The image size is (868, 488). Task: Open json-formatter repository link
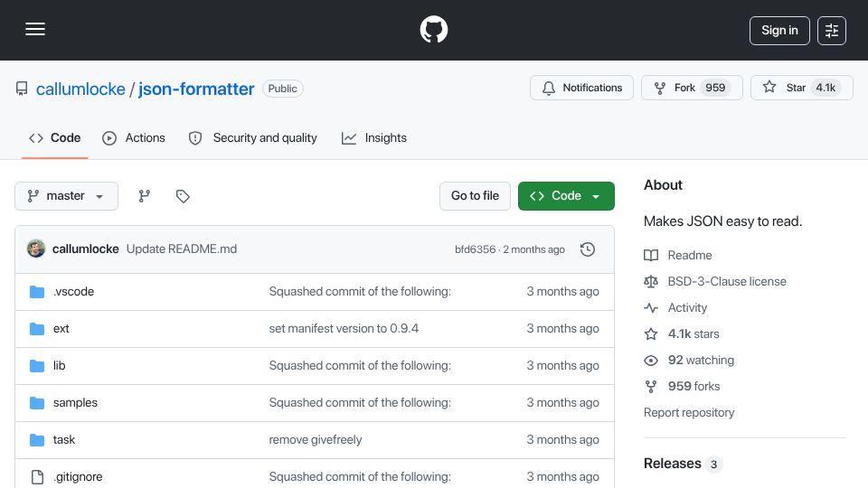[196, 89]
